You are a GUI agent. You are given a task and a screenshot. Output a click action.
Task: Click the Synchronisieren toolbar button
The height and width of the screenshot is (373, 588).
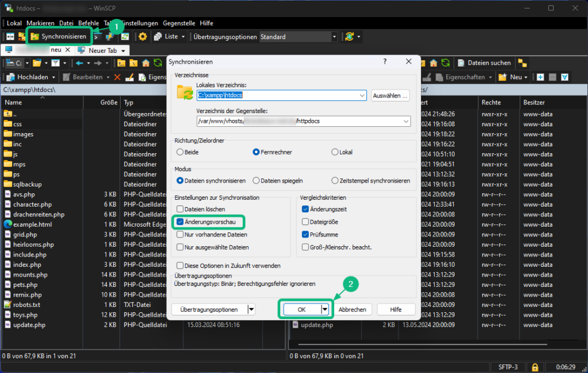pyautogui.click(x=59, y=37)
